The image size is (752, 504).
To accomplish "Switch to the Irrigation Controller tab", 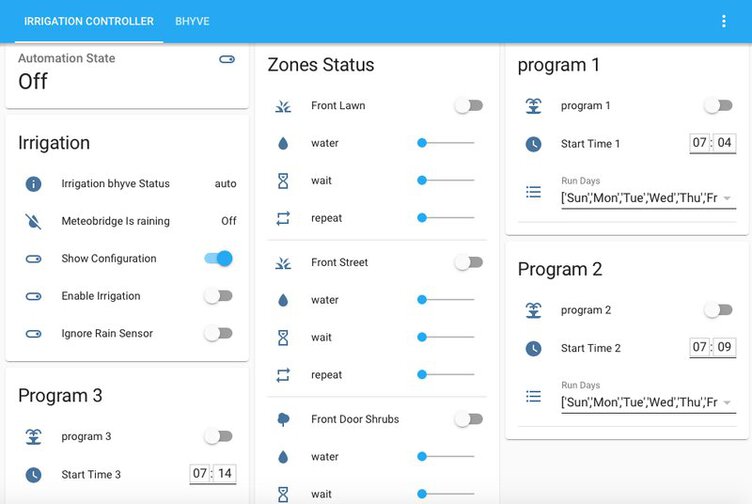I will [x=89, y=22].
